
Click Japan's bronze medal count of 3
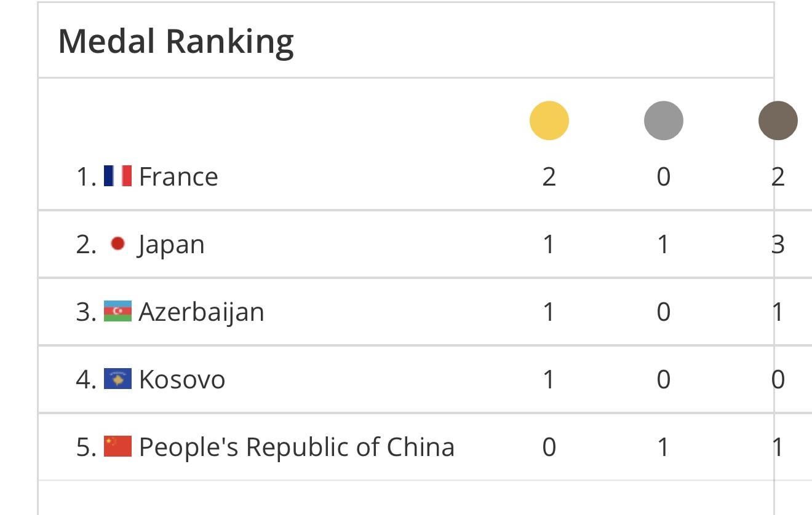[x=778, y=245]
